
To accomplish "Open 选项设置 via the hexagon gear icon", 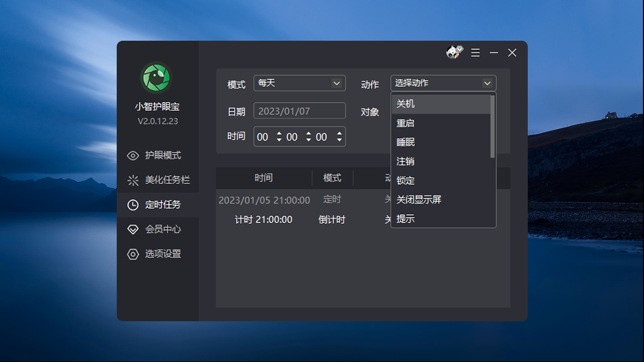I will pyautogui.click(x=133, y=254).
